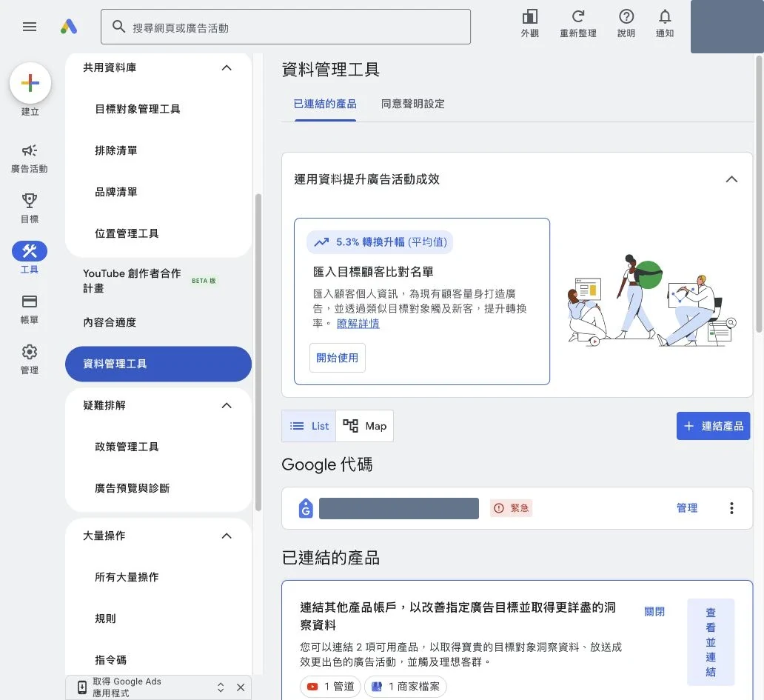Click the 5.3% 轉換升幅 badge
The image size is (764, 700).
click(x=380, y=242)
